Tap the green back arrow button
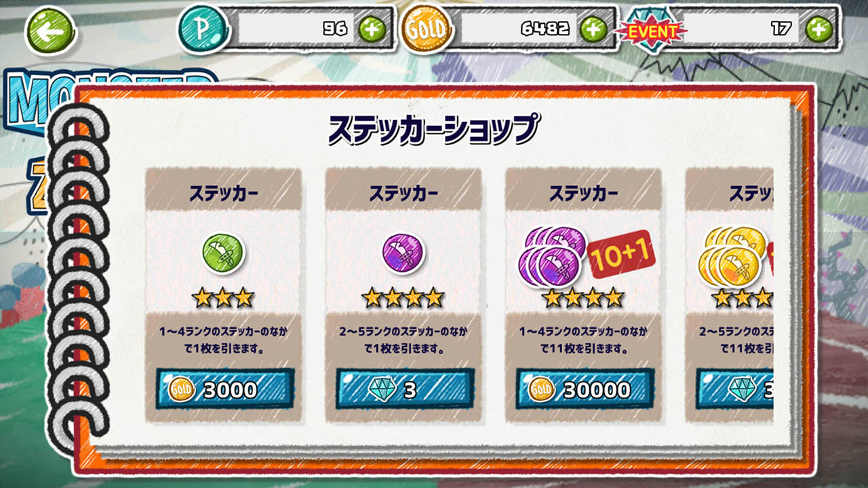 (50, 30)
